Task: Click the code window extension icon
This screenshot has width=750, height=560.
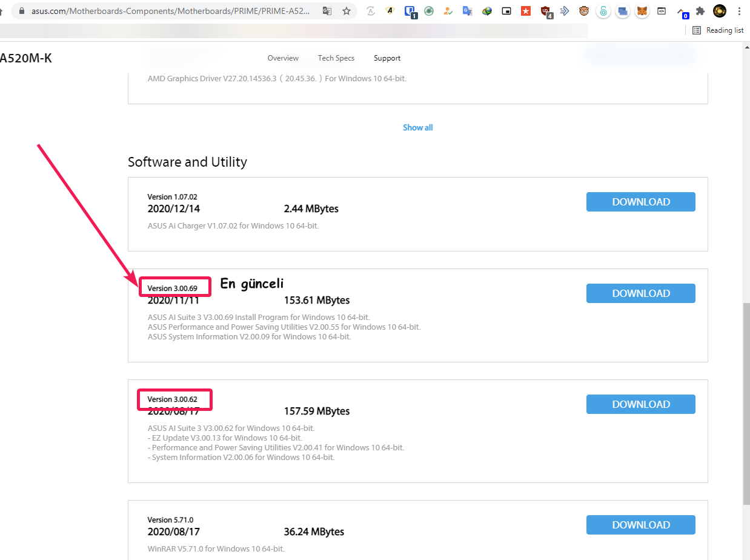Action: coord(662,11)
